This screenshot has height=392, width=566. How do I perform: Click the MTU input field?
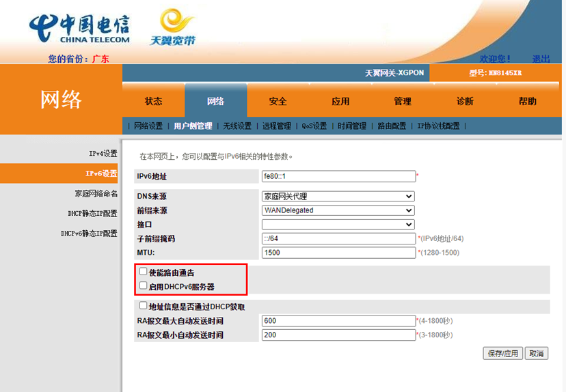click(x=338, y=253)
